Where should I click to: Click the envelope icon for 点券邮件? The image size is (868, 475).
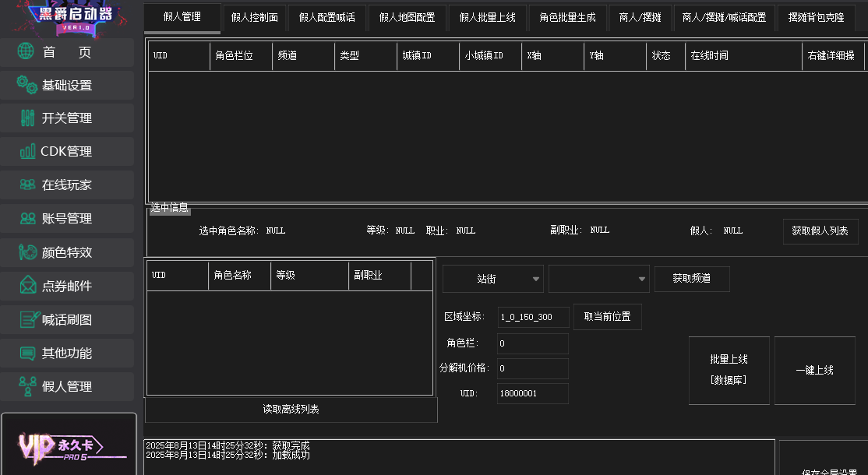click(28, 286)
